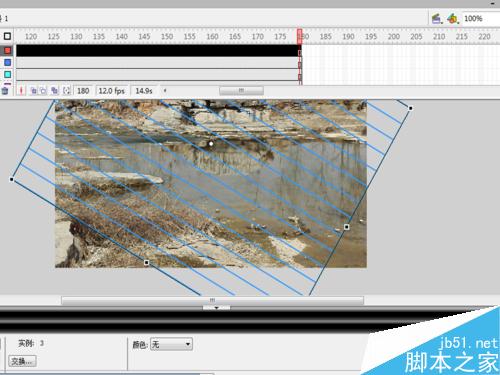
Task: Click the 交换... swap button
Action: coord(22,361)
